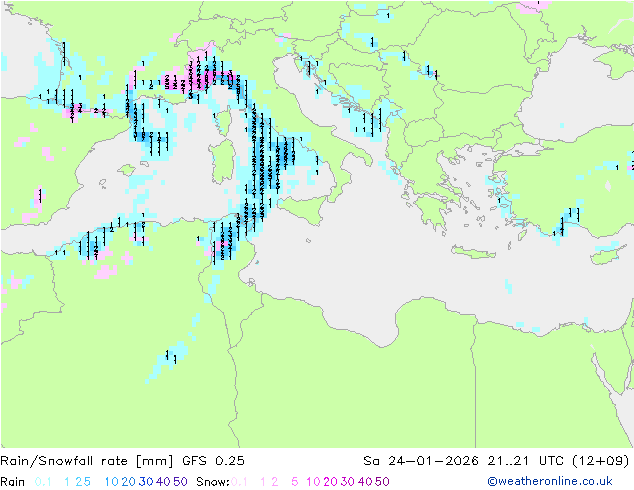The width and height of the screenshot is (634, 490).
Task: Click the '21..21 UTC' time label
Action: pyautogui.click(x=525, y=461)
